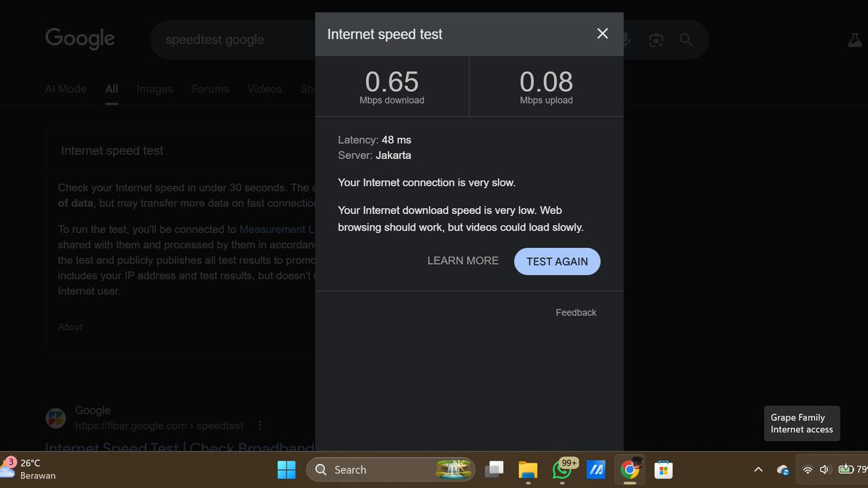This screenshot has width=868, height=488.
Task: Open the fiber.google.com speedtest result link
Action: click(179, 448)
